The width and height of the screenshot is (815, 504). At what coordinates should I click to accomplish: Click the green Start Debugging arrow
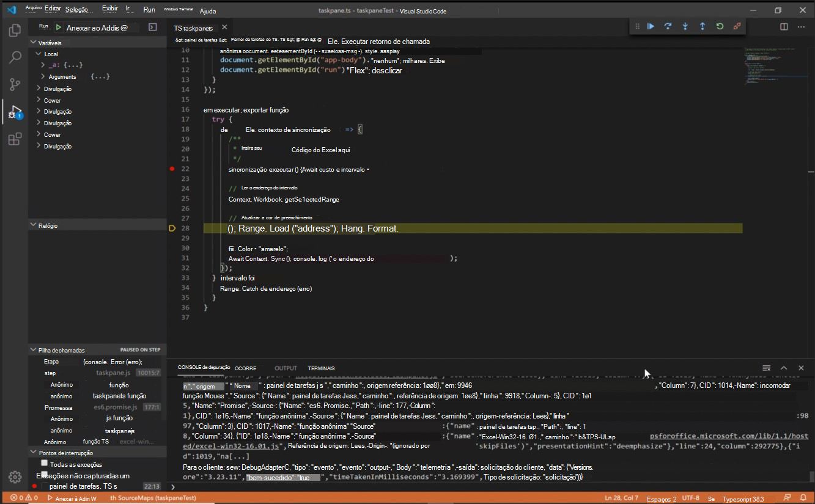click(59, 27)
